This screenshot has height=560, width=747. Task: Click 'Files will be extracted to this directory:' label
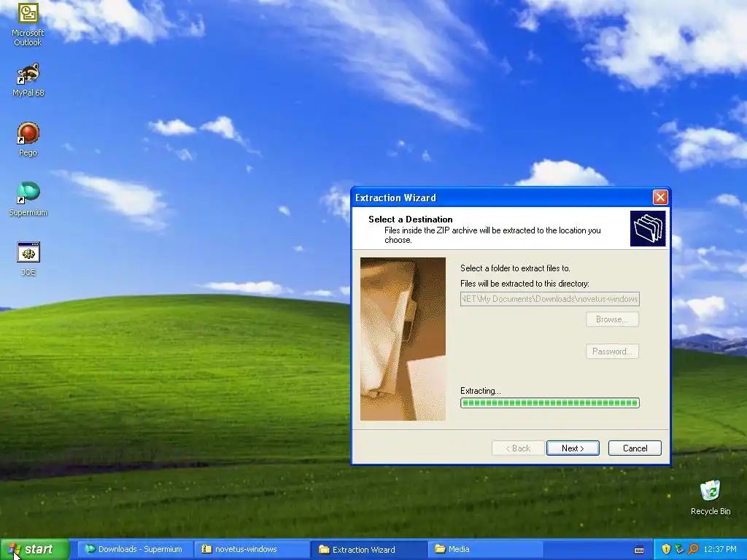pos(525,284)
